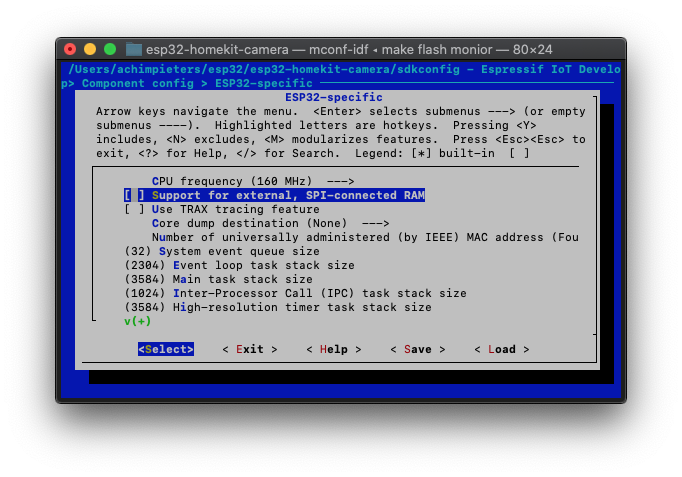Minimize the terminal with yellow button

(90, 49)
